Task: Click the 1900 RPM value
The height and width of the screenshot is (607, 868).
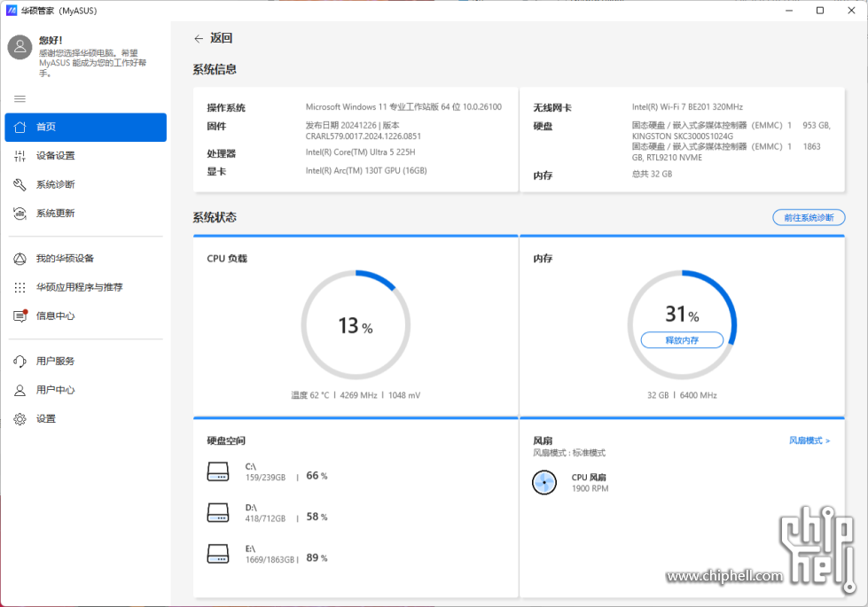Action: [x=590, y=488]
